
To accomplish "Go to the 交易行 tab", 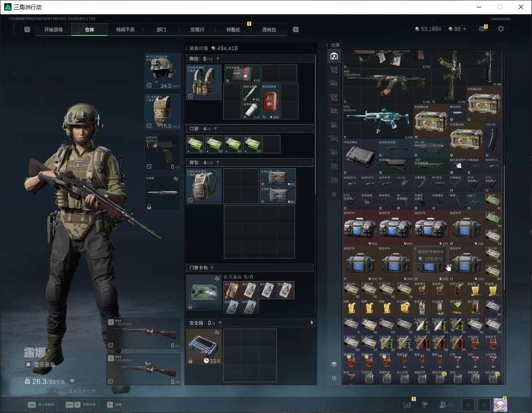I will [197, 29].
